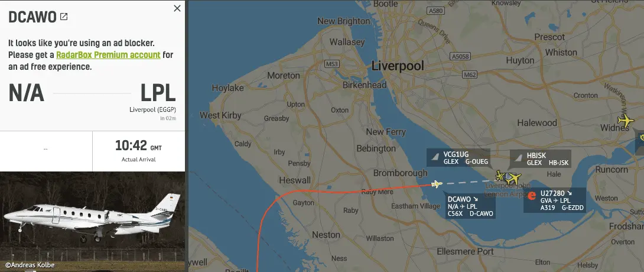Open the HBJSK GLEX flight label
644x272 pixels.
coord(541,159)
